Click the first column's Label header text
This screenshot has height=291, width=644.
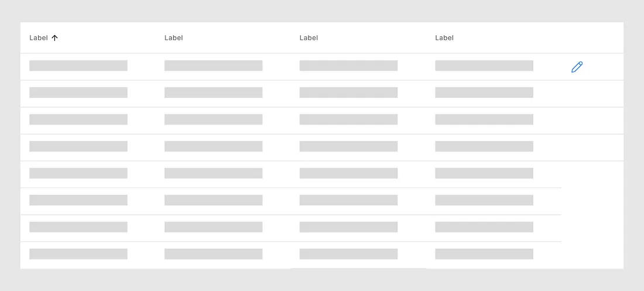pyautogui.click(x=39, y=38)
